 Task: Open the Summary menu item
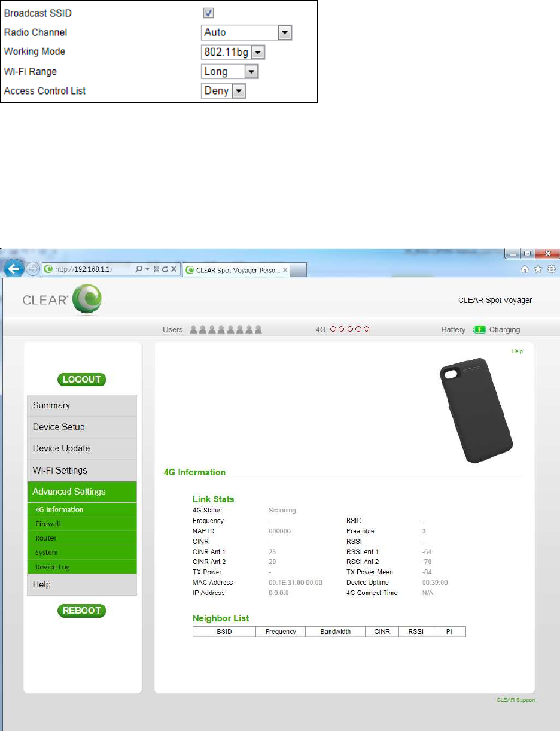coord(82,405)
